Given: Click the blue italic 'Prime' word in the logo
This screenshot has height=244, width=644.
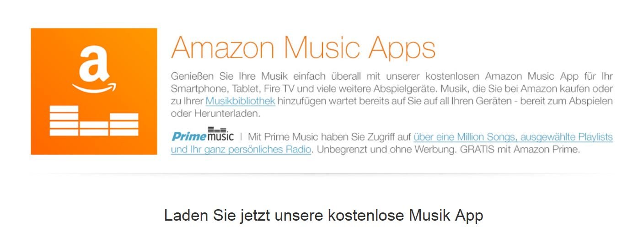Looking at the screenshot, I should pyautogui.click(x=189, y=136).
